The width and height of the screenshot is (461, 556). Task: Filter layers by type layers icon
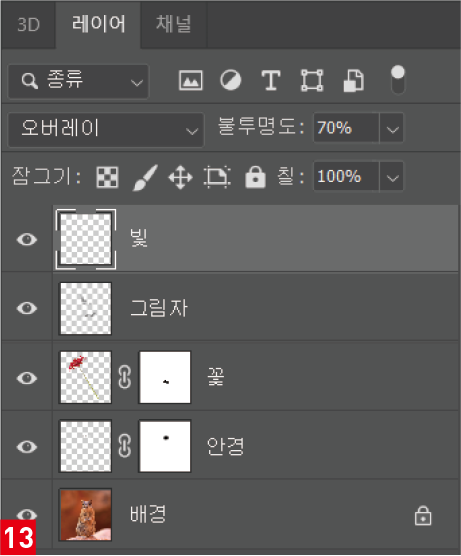click(271, 80)
